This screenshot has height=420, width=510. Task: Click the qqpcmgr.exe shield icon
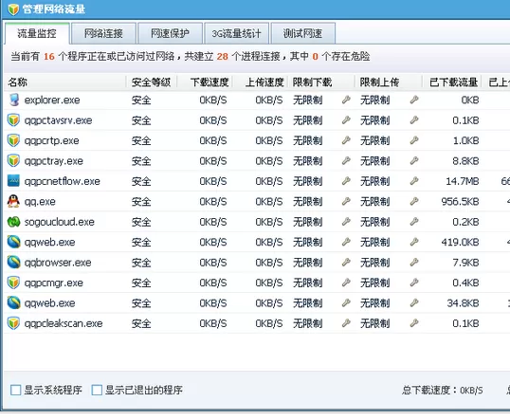[x=13, y=283]
